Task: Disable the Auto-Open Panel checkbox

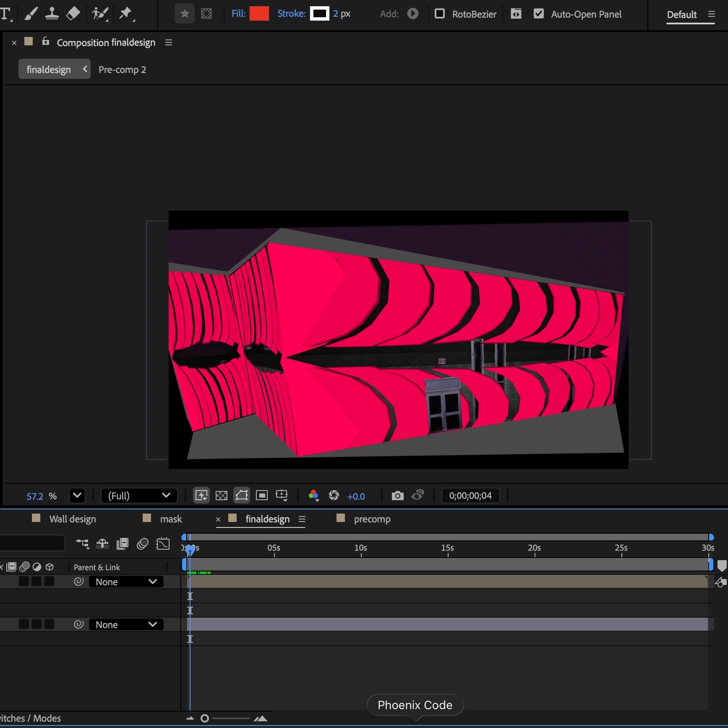Action: pyautogui.click(x=539, y=14)
